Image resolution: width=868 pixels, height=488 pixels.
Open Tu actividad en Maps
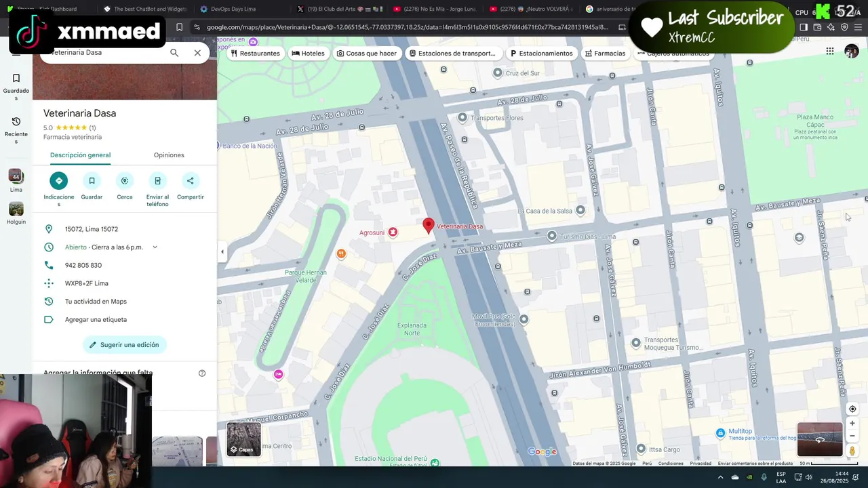[x=96, y=302]
